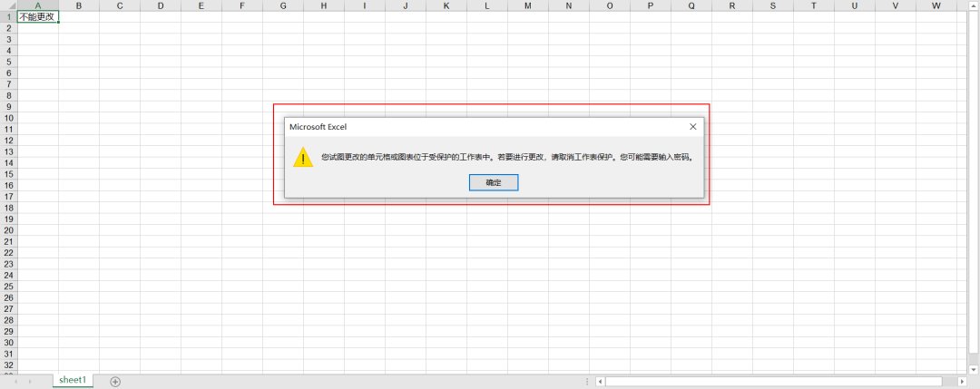Click the protected sheet warning message text
980x389 pixels.
[507, 158]
